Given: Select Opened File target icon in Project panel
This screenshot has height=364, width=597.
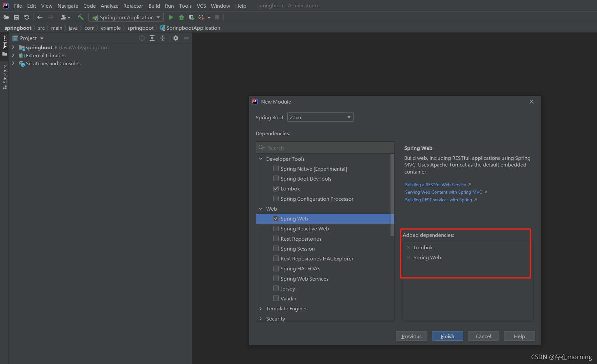Looking at the screenshot, I should (142, 38).
